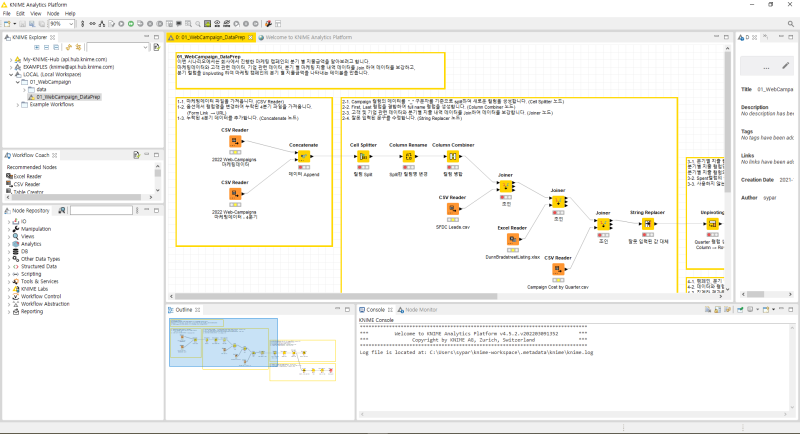Click the fuzzy search icon in Node Repository
This screenshot has height=434, width=800.
coord(61,210)
